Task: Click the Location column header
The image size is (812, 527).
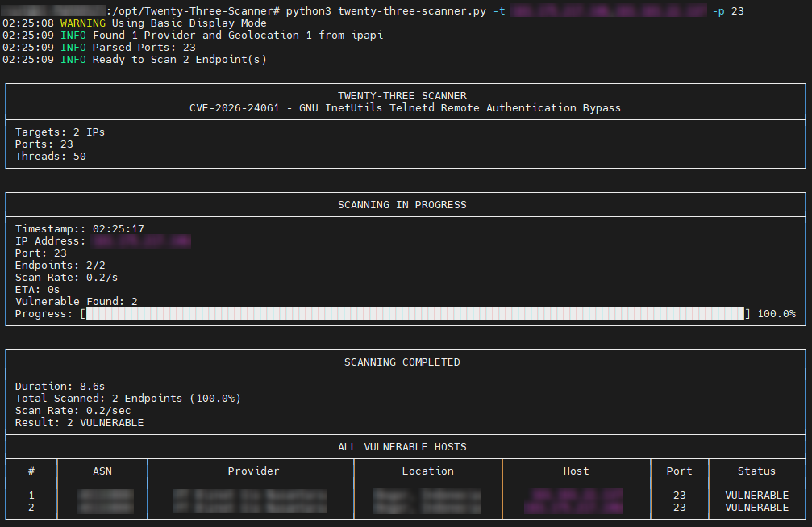Action: (427, 471)
